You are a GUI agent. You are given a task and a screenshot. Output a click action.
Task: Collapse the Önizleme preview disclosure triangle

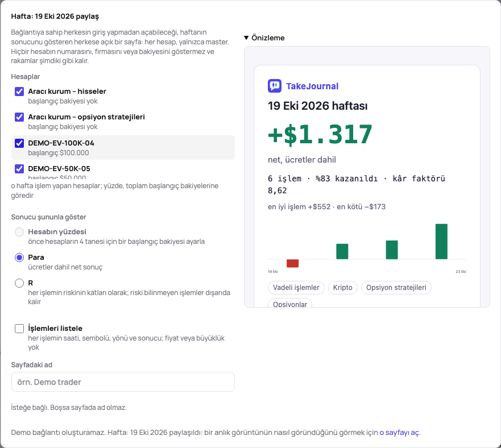(x=246, y=38)
